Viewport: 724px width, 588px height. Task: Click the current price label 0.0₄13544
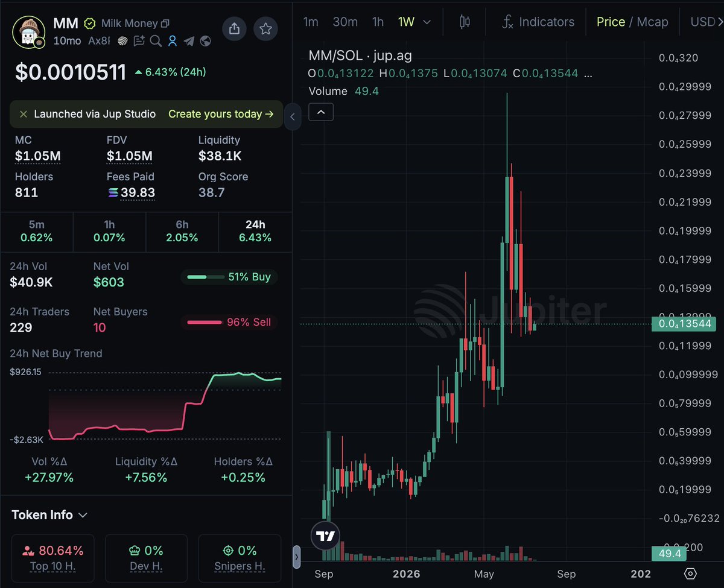coord(684,324)
